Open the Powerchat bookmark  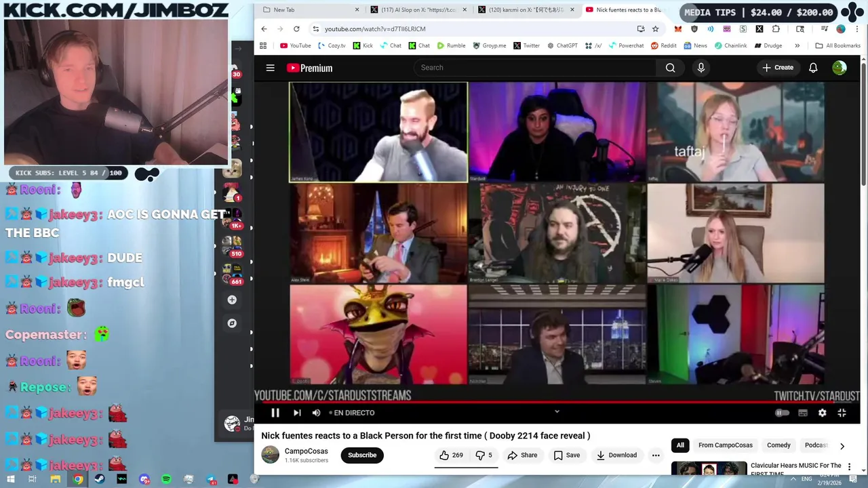point(626,46)
